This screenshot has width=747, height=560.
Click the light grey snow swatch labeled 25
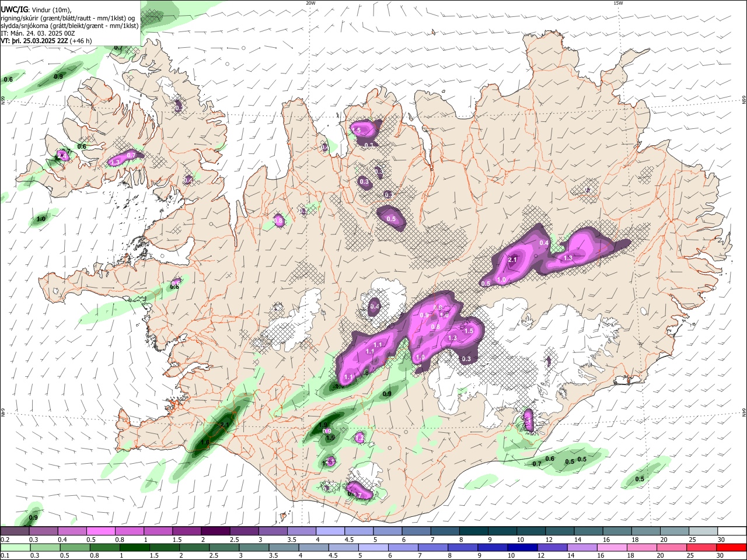[x=703, y=531]
